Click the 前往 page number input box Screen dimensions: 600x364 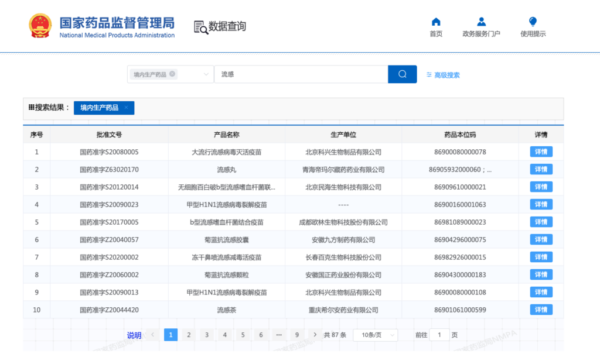[x=439, y=335]
